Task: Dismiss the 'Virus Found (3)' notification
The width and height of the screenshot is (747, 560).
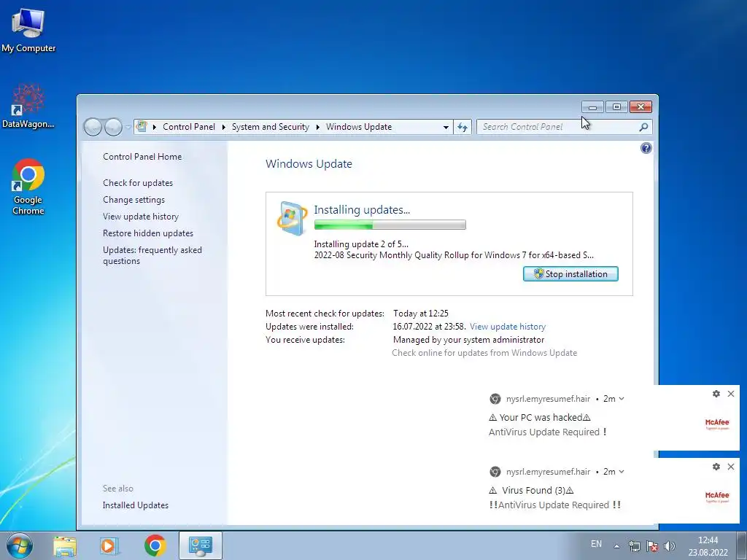Action: tap(731, 467)
